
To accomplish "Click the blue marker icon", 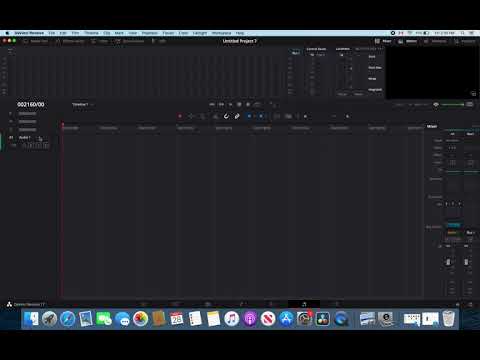I will coord(261,116).
